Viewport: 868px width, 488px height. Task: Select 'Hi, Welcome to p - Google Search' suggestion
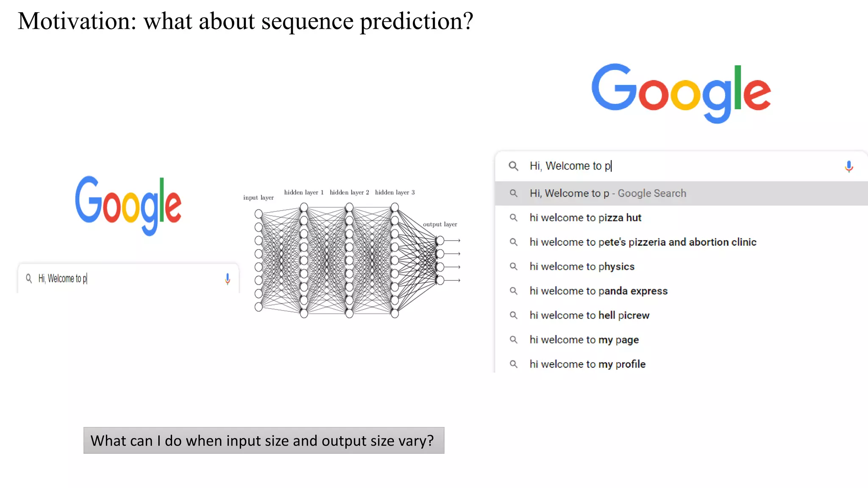[x=682, y=194]
